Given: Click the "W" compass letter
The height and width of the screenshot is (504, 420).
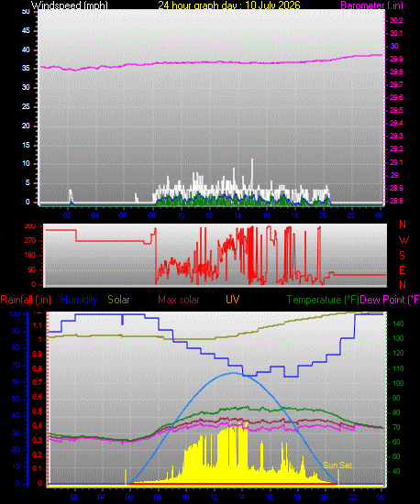Looking at the screenshot, I should tap(403, 240).
